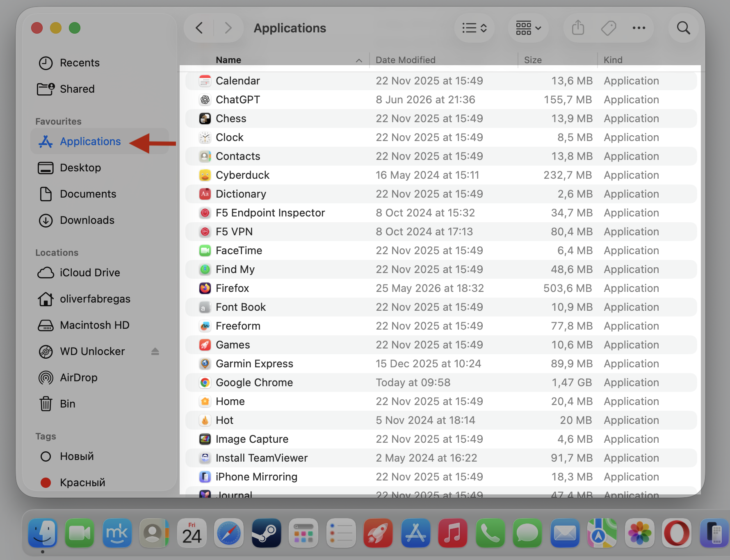Open AirDrop in the sidebar
Viewport: 730px width, 560px height.
click(100, 378)
